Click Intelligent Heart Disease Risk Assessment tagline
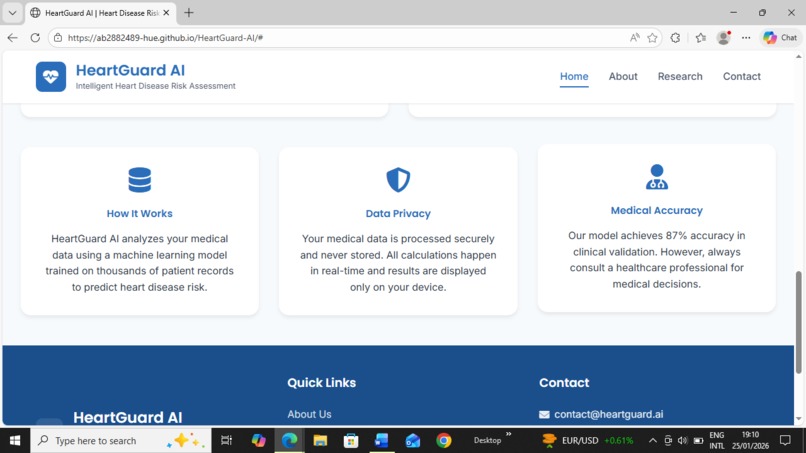Viewport: 806px width, 453px height. click(156, 86)
